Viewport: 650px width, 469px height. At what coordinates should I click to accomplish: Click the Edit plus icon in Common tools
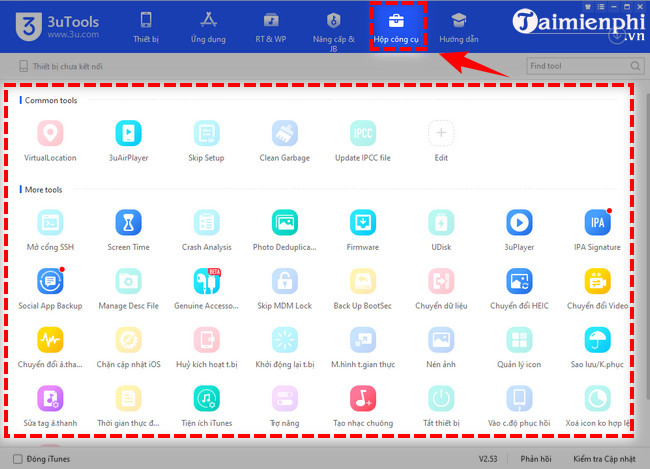click(x=441, y=134)
